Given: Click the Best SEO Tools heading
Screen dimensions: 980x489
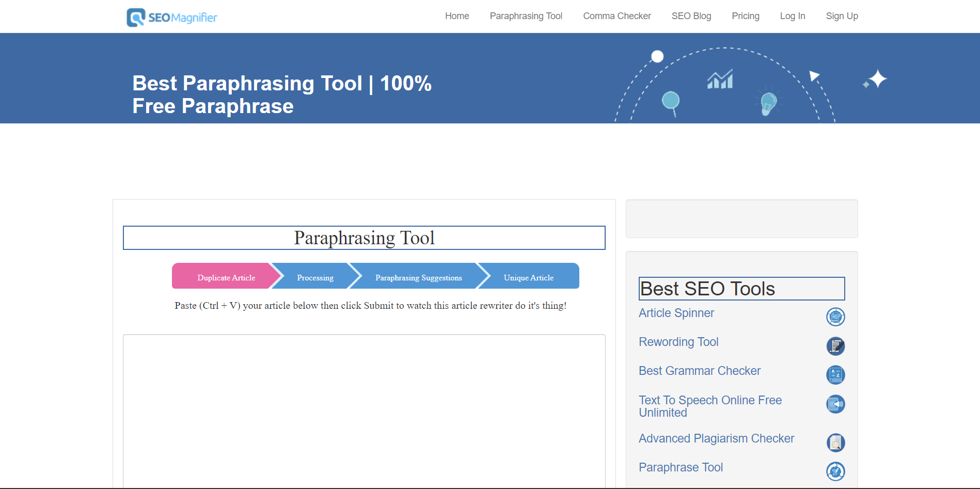Looking at the screenshot, I should point(741,289).
